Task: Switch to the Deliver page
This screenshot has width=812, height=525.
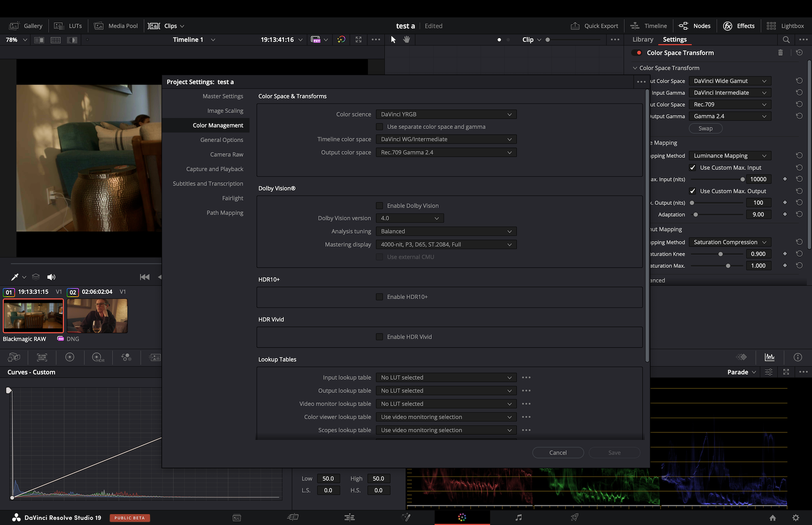Action: click(x=574, y=517)
